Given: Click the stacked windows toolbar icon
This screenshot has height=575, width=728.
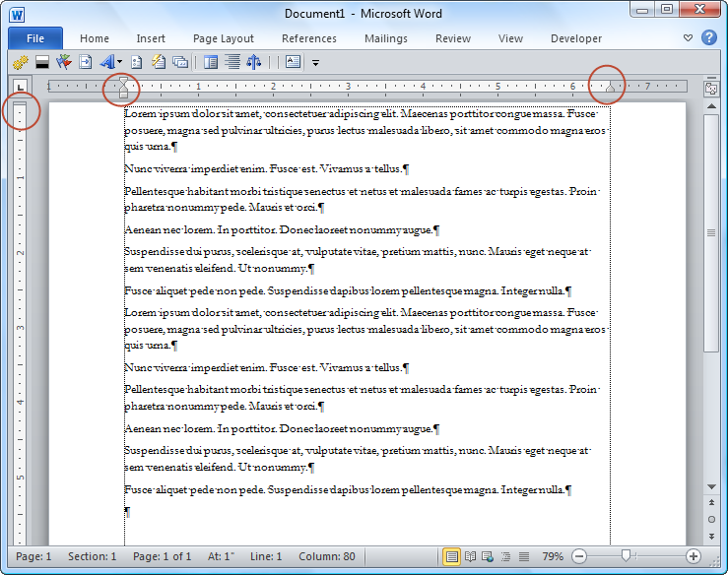Looking at the screenshot, I should coord(180,62).
